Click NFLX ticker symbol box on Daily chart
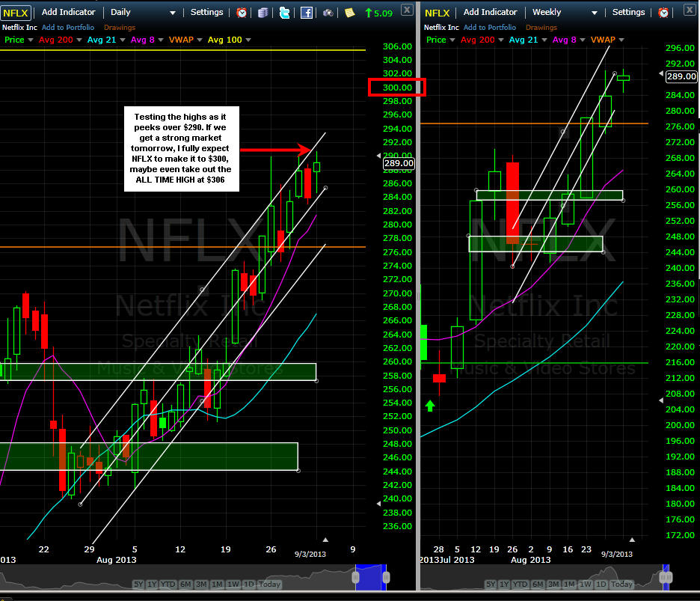This screenshot has height=601, width=700. click(x=16, y=13)
